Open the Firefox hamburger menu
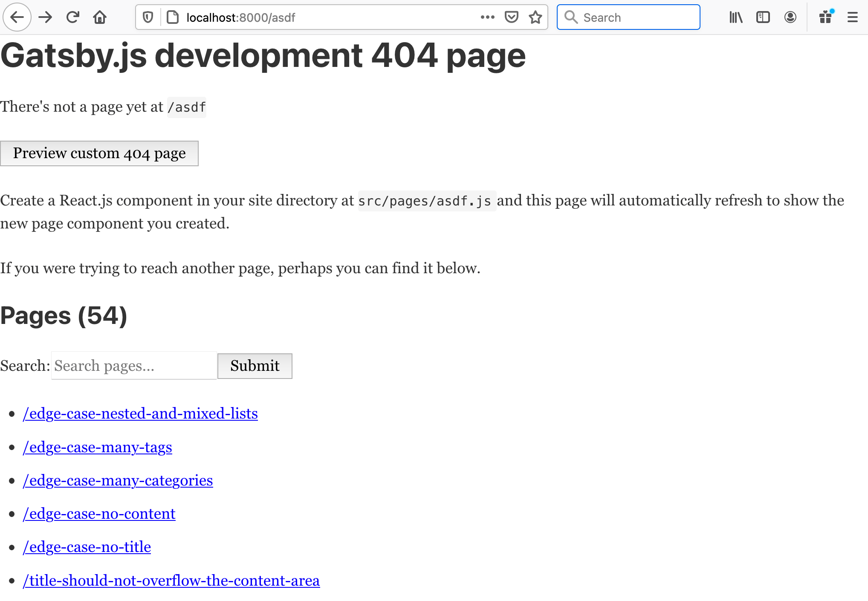The height and width of the screenshot is (601, 868). (x=853, y=17)
